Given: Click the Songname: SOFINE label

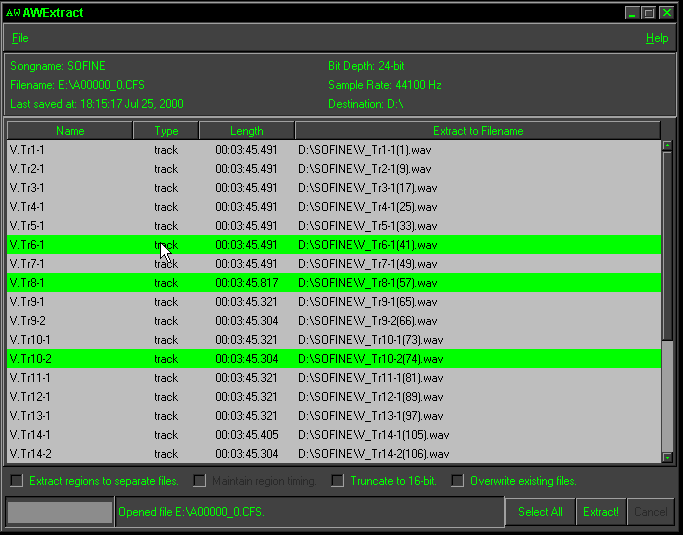Looking at the screenshot, I should pyautogui.click(x=58, y=66).
